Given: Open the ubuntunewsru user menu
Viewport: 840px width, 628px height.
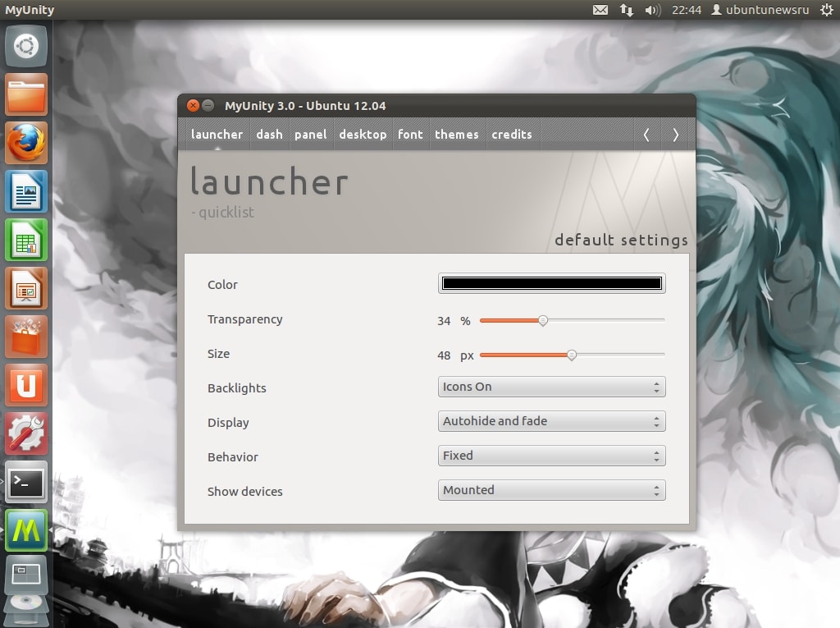Looking at the screenshot, I should tap(760, 10).
